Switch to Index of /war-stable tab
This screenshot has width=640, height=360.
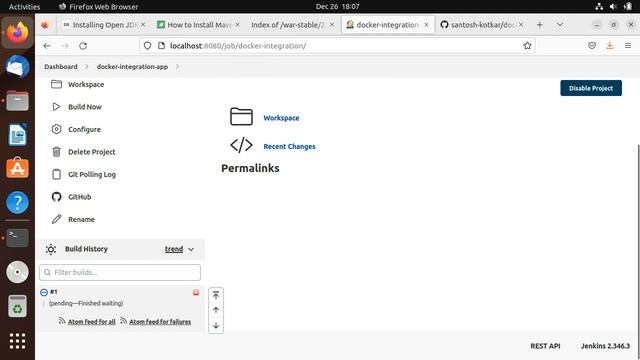coord(293,25)
